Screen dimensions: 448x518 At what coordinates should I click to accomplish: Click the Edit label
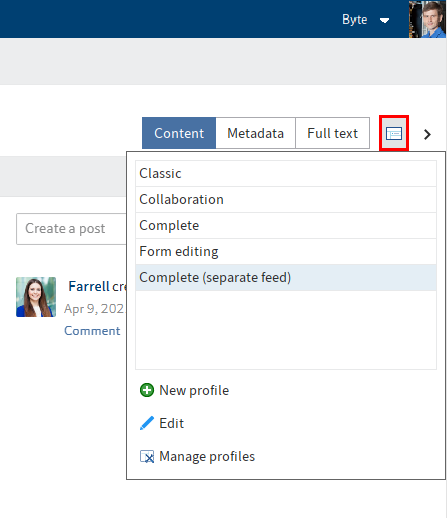click(x=171, y=423)
